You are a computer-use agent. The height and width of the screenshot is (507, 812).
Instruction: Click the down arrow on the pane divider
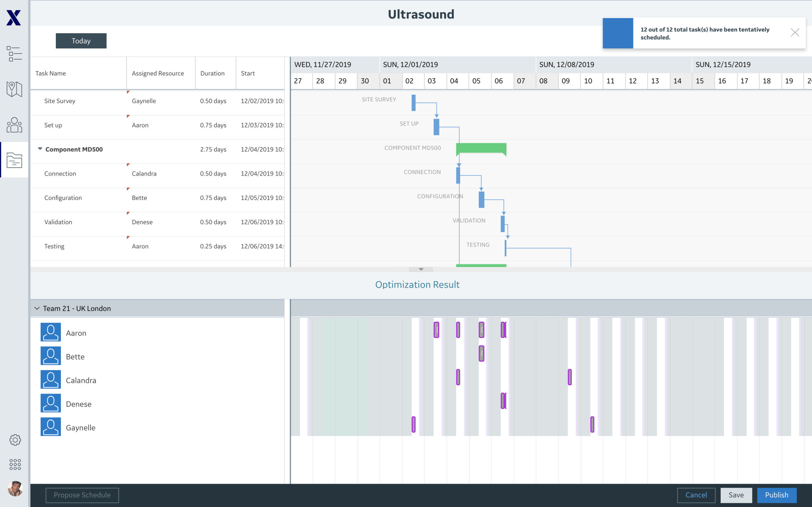click(x=421, y=269)
